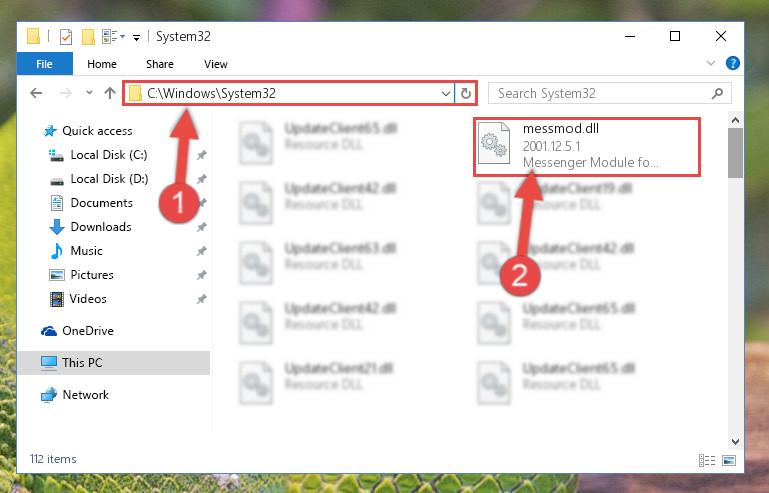Screen dimensions: 769x493
Task: Go up one folder level arrow
Action: click(x=110, y=93)
